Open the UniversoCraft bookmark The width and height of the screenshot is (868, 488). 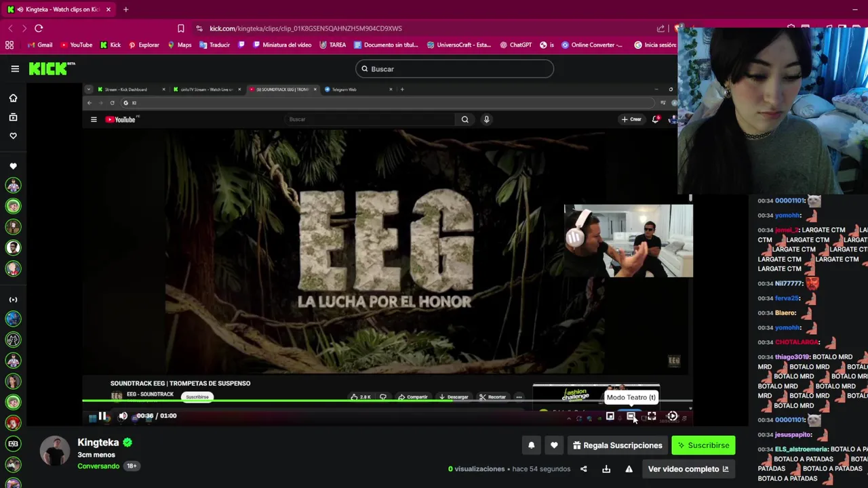[x=458, y=45]
